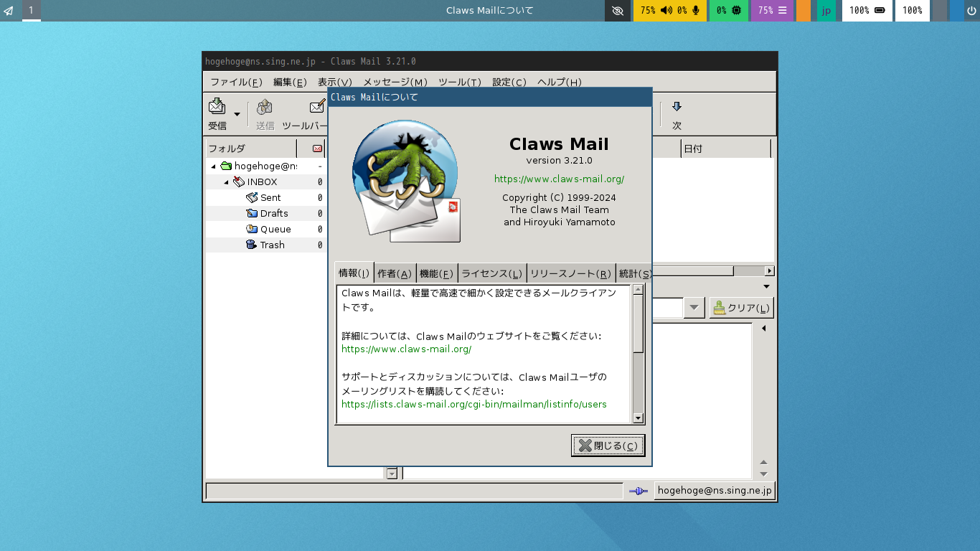Click the Receive (受信) mail toolbar icon

(x=217, y=107)
